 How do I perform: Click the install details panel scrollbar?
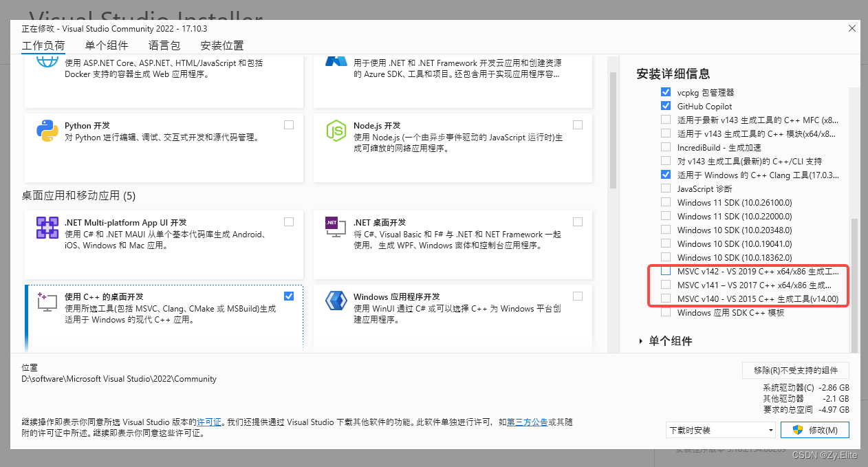click(855, 285)
